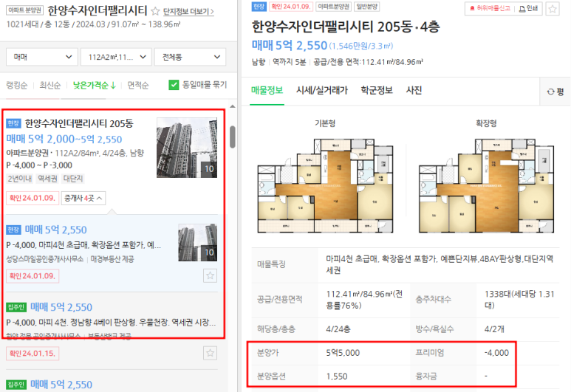Viewport: 571px width, 392px height.
Task: Select 분양옵션 value 1,550
Action: 337,376
